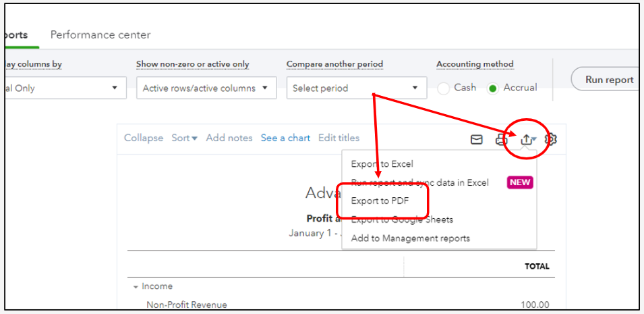
Task: Choose Run report and sync data in Excel
Action: [419, 183]
